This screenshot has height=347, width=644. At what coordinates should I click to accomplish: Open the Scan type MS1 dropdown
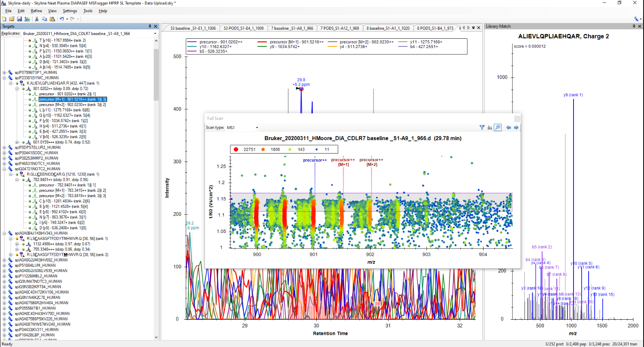coord(257,127)
